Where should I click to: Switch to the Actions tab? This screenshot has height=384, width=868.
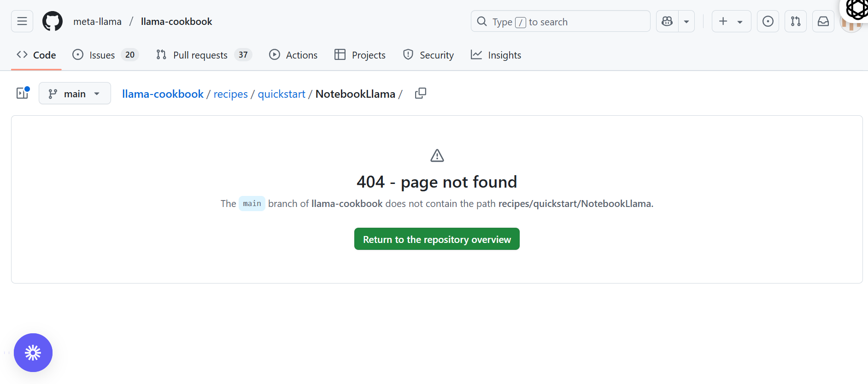pos(293,55)
